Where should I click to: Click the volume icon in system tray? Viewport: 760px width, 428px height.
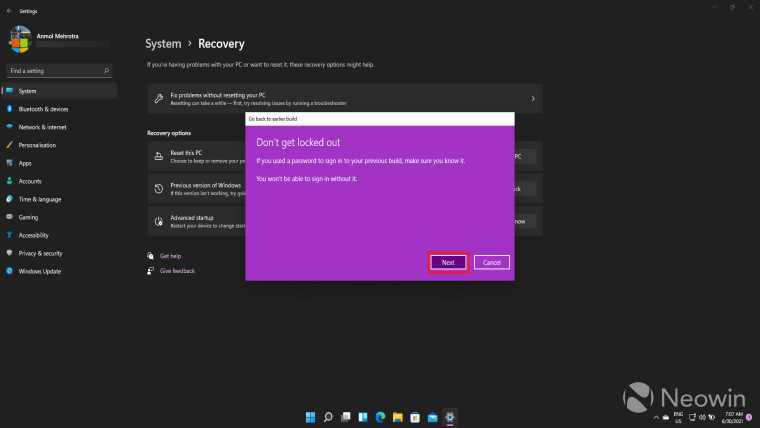pyautogui.click(x=702, y=417)
